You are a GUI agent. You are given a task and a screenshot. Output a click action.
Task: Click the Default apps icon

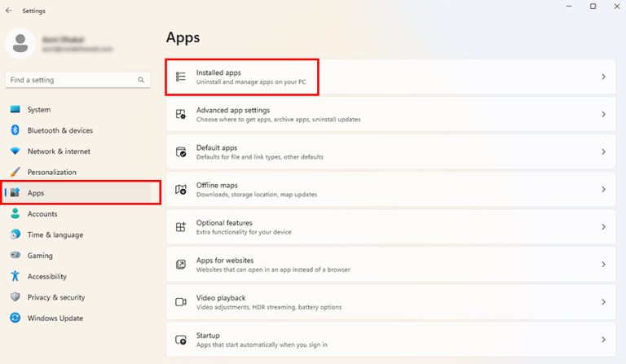[181, 151]
